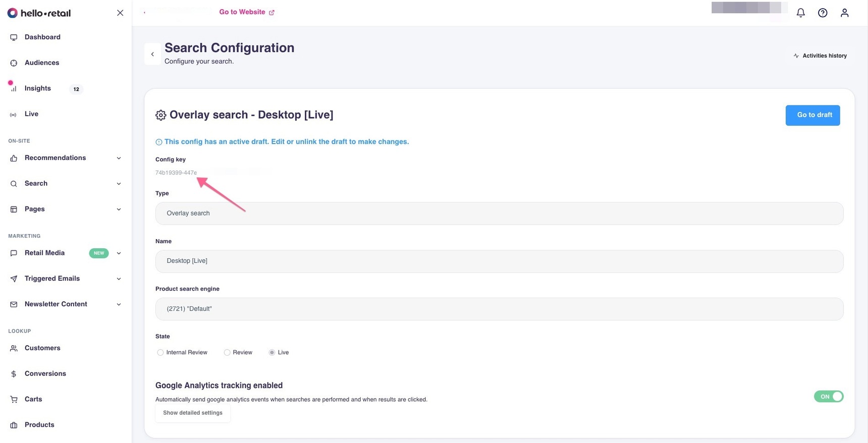Turn off Google Analytics tracking toggle

[828, 397]
